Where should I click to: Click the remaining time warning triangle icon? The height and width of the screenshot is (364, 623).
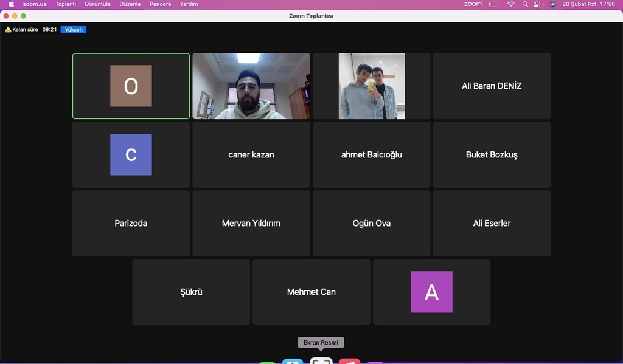click(x=8, y=29)
